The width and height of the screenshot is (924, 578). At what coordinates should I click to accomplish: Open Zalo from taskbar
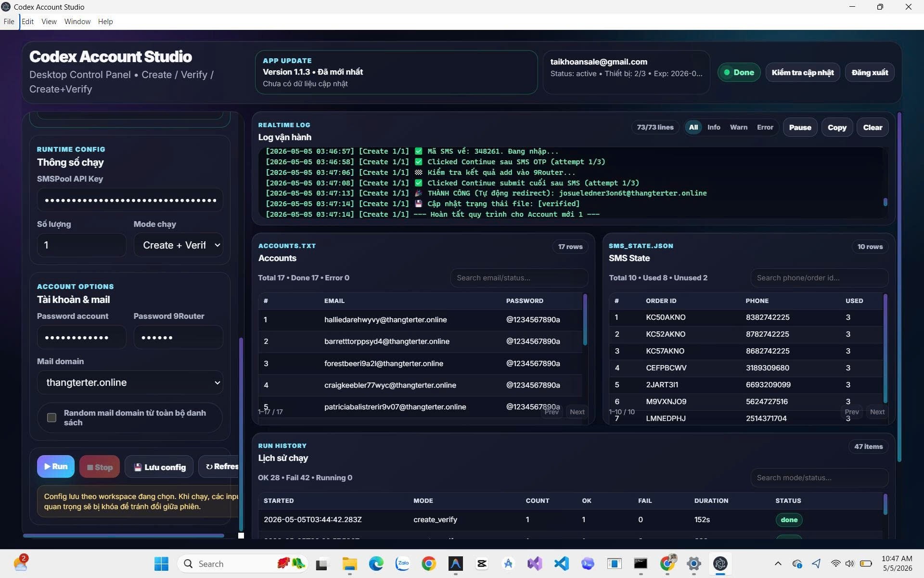point(402,564)
